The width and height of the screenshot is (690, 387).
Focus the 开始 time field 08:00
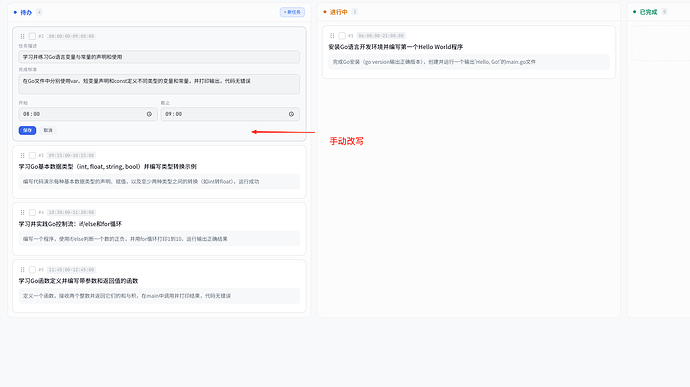(x=88, y=114)
